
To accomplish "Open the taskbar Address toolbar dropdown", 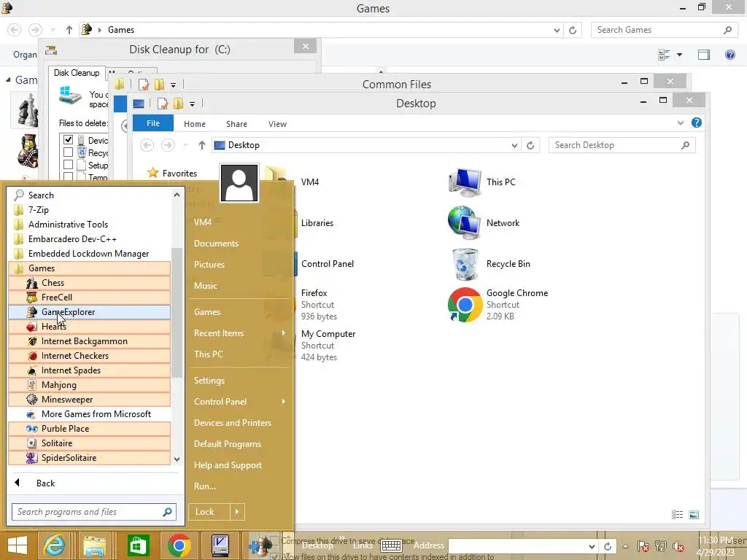I will click(x=592, y=546).
